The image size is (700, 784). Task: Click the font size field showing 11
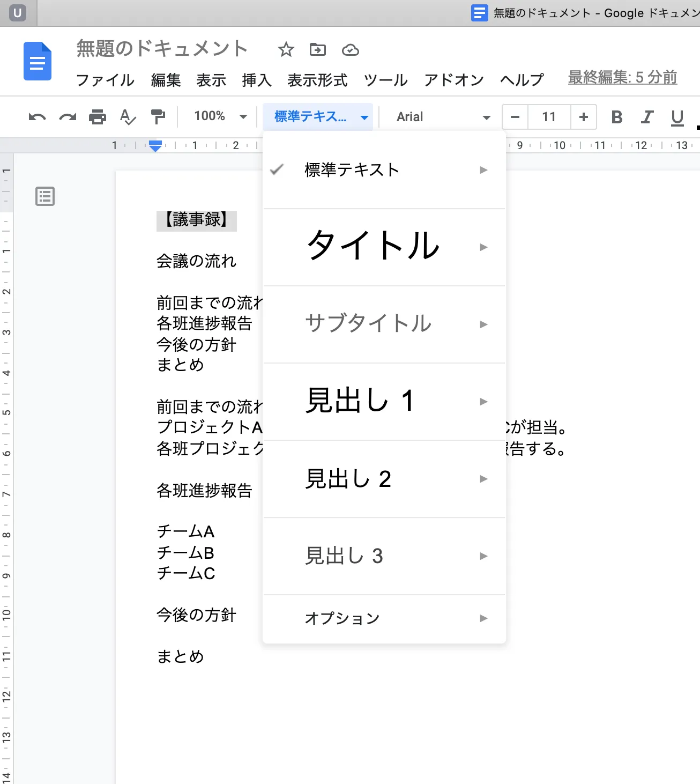pyautogui.click(x=549, y=117)
